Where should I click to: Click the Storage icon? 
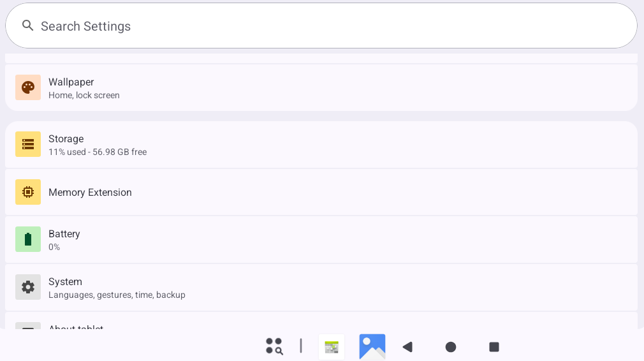[28, 144]
